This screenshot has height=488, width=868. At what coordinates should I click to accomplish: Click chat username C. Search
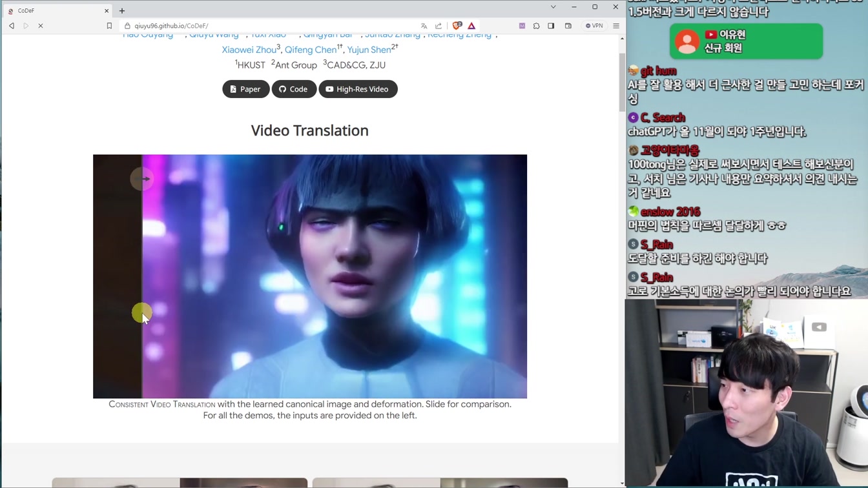(662, 117)
